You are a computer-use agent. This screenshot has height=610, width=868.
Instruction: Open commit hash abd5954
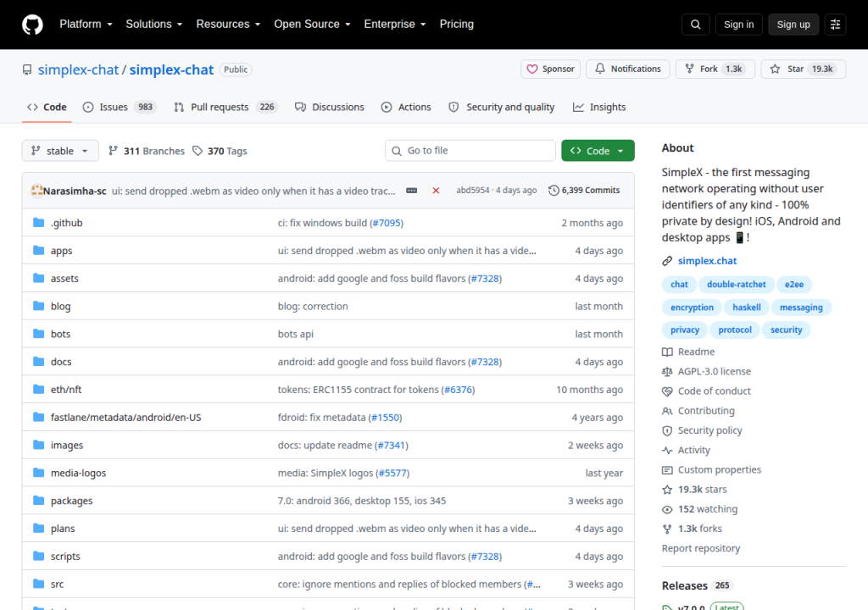click(473, 191)
